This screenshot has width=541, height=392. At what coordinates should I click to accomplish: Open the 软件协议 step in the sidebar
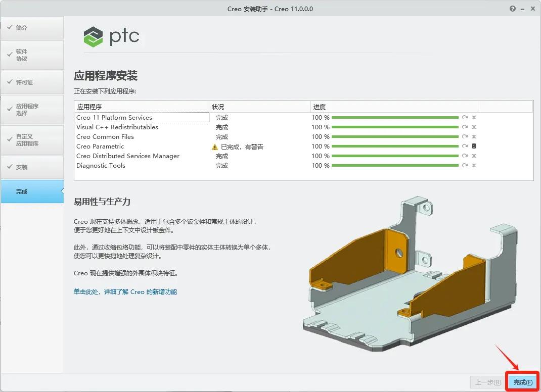(x=32, y=55)
